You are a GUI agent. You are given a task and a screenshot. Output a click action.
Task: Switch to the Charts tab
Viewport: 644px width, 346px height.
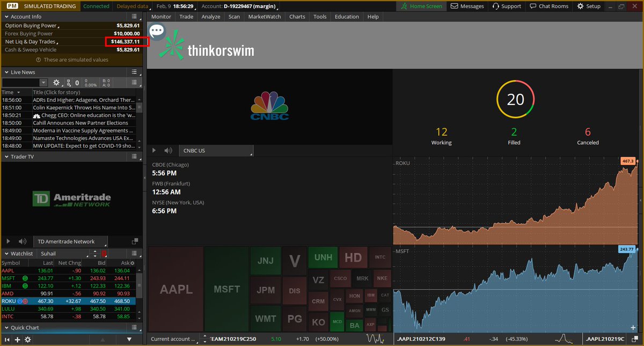[x=297, y=17]
